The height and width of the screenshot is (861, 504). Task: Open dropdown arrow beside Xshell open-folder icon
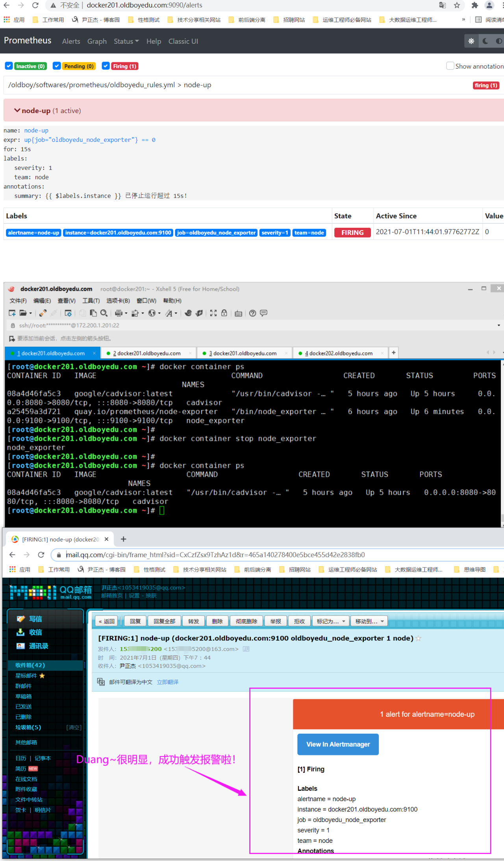click(30, 314)
